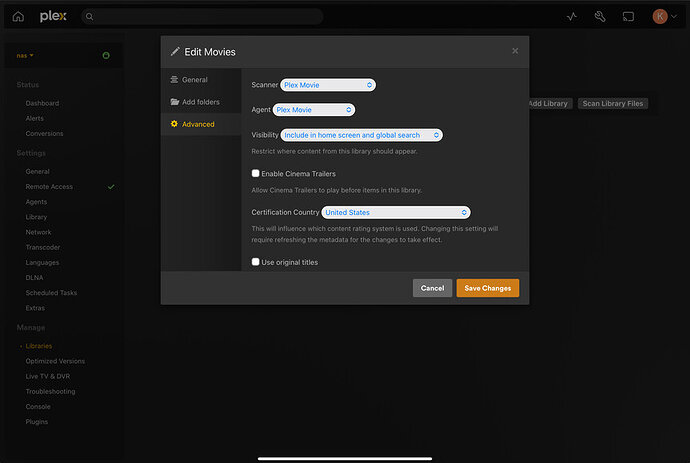Viewport: 690px width, 463px height.
Task: Switch to the Add folders tab
Action: pyautogui.click(x=201, y=102)
